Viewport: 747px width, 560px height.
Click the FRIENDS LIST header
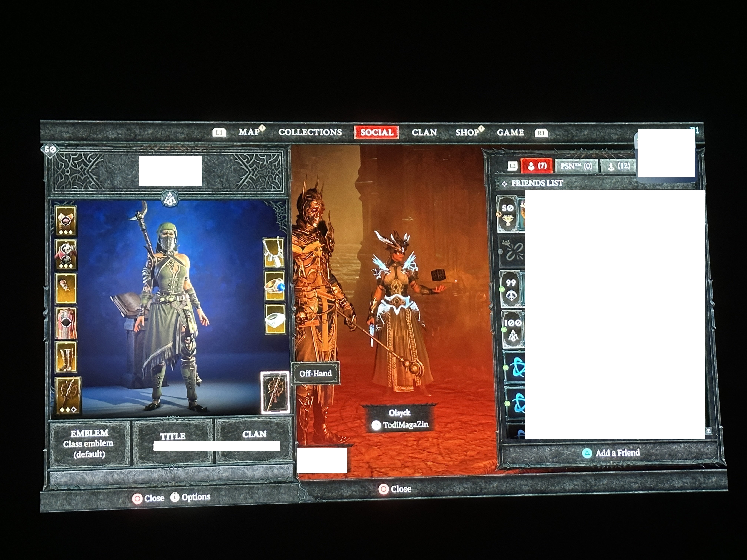click(537, 183)
